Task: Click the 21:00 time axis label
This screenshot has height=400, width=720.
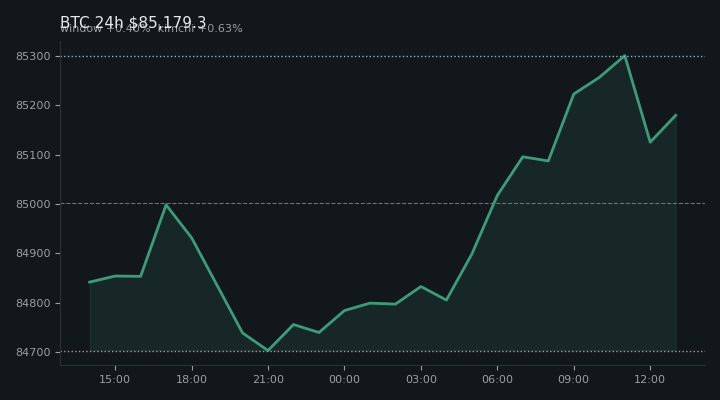Action: (x=268, y=379)
